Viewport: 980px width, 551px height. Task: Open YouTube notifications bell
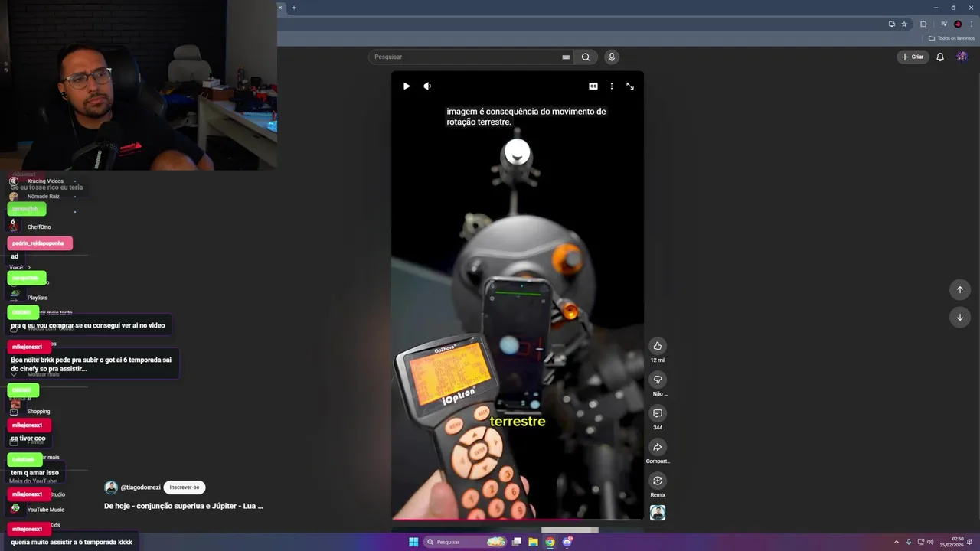pyautogui.click(x=940, y=57)
